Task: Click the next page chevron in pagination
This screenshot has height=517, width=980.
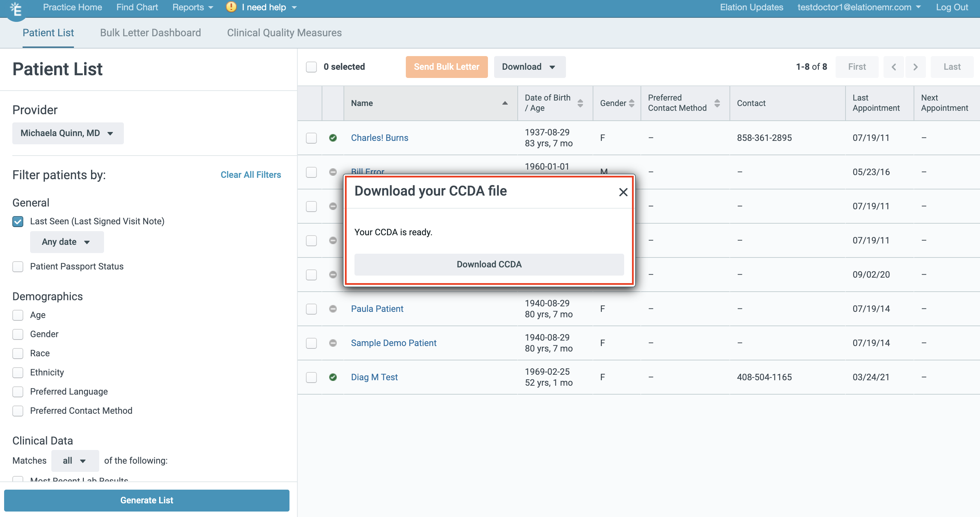Action: click(915, 67)
